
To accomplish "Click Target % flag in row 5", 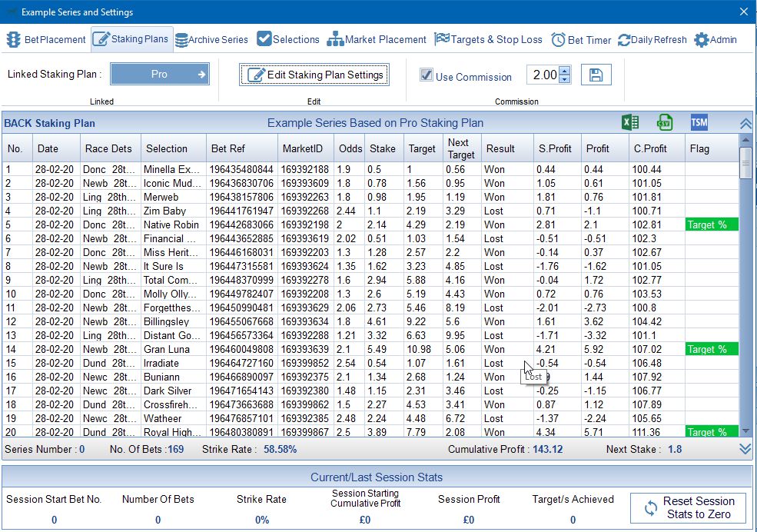I will coord(712,224).
